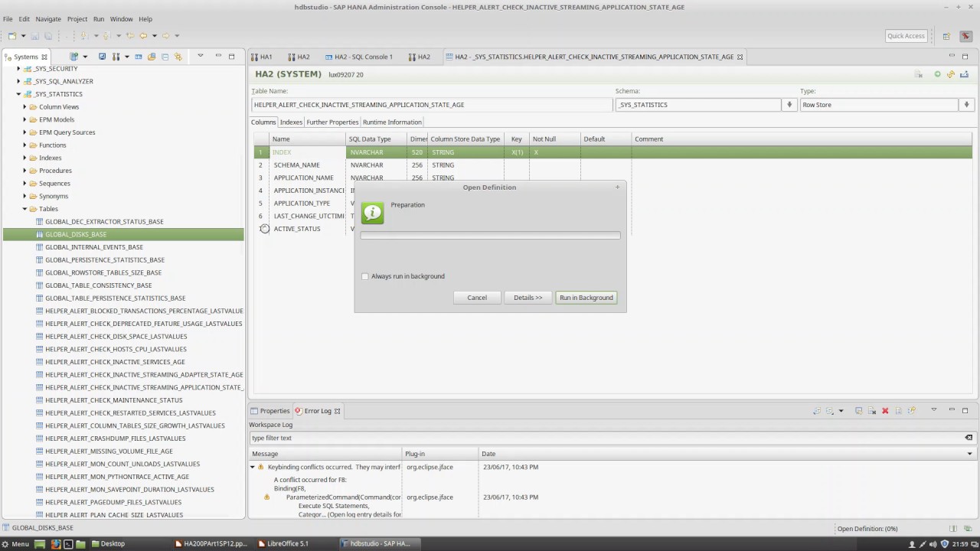Open the File menu
The height and width of the screenshot is (551, 980).
(x=8, y=19)
